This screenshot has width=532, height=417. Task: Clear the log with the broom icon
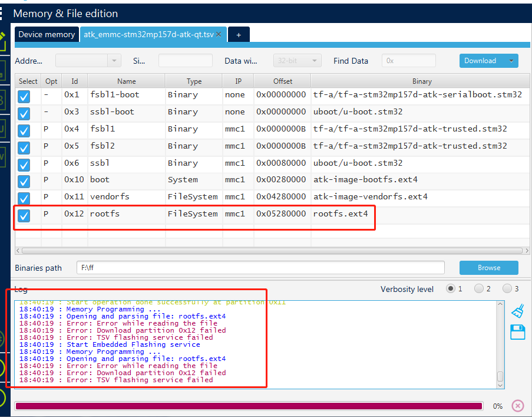point(518,311)
